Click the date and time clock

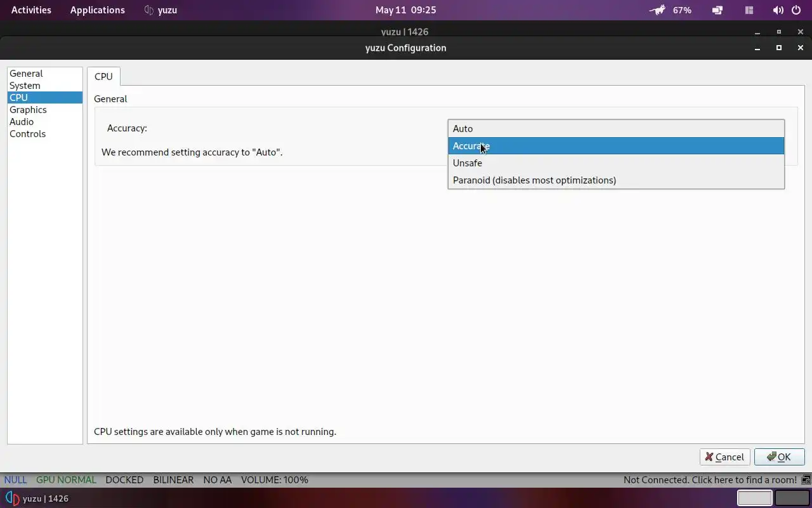point(405,10)
